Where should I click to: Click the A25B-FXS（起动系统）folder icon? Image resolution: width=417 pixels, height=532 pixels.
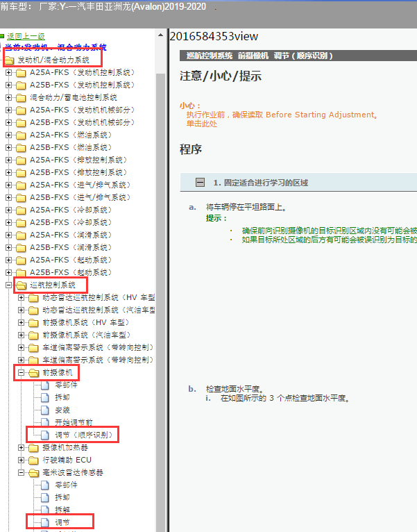[x=21, y=273]
